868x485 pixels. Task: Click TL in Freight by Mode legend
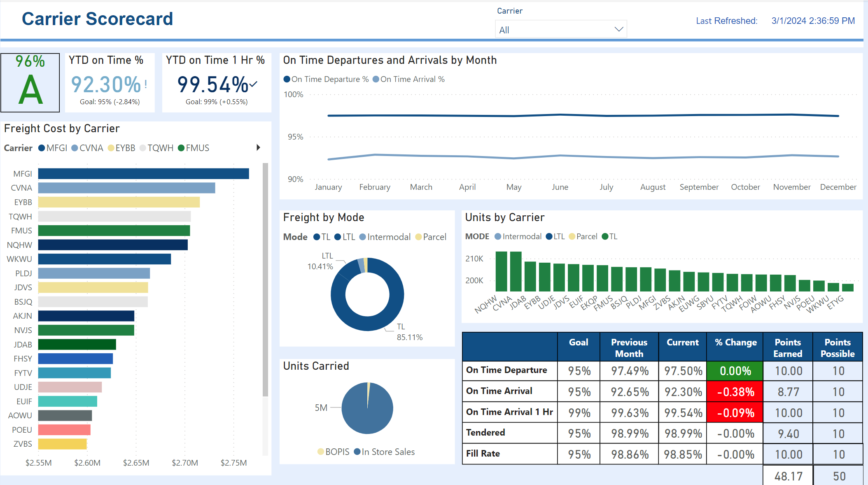[322, 237]
